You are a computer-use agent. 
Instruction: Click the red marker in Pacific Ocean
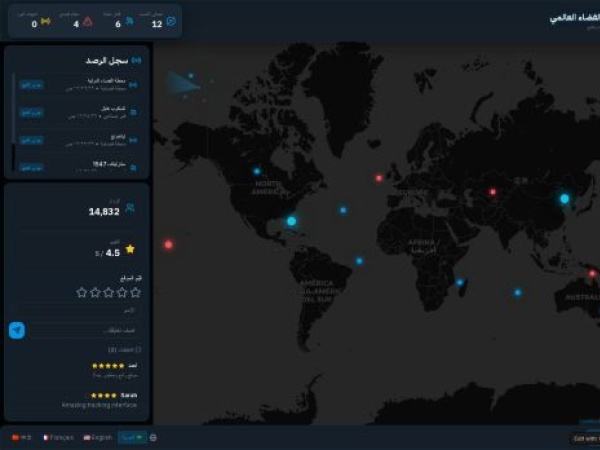(168, 244)
